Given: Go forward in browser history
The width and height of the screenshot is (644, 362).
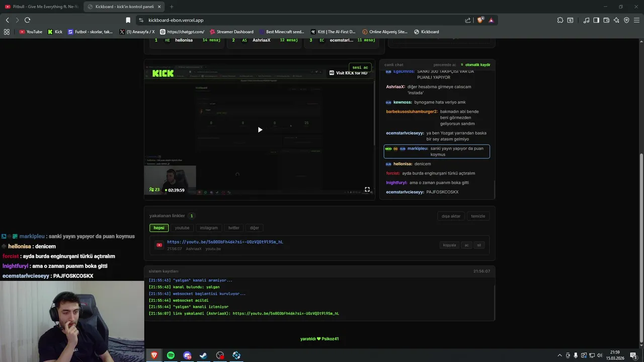Looking at the screenshot, I should pyautogui.click(x=17, y=20).
